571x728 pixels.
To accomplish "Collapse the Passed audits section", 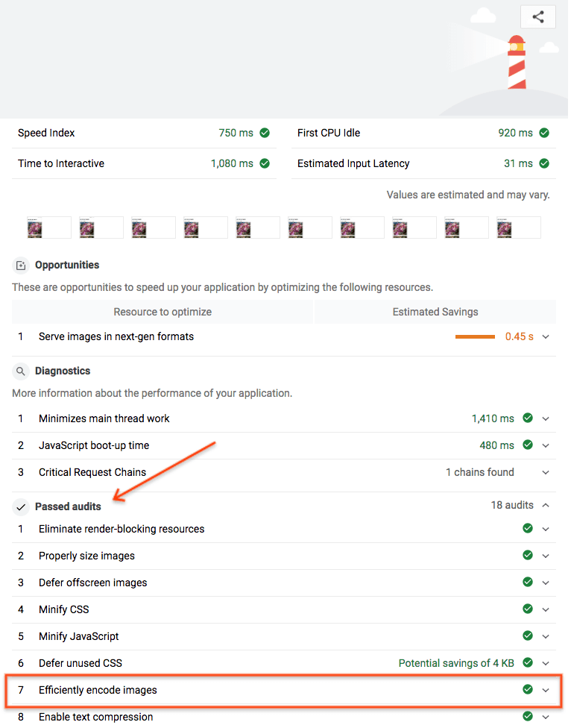I will coord(545,505).
